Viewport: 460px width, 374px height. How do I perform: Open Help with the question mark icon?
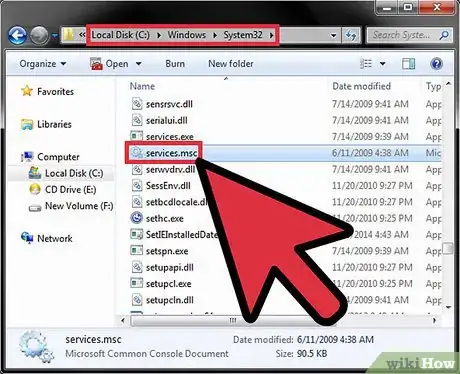pos(436,63)
